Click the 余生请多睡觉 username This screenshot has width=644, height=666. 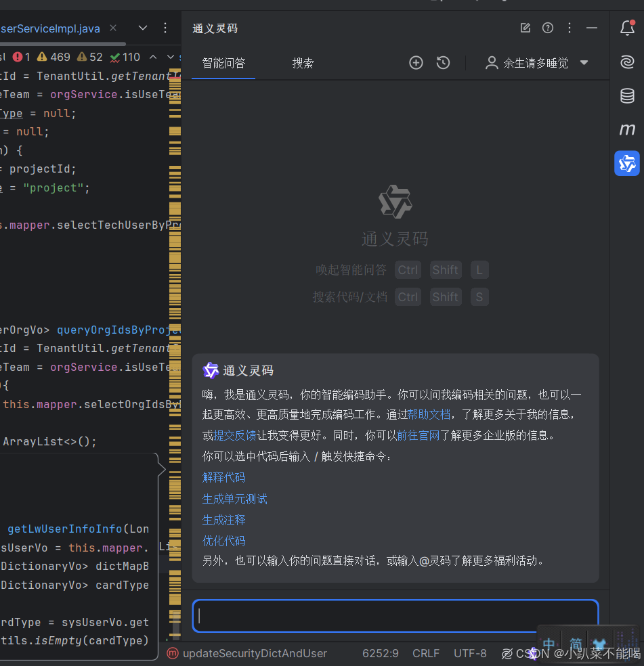536,64
